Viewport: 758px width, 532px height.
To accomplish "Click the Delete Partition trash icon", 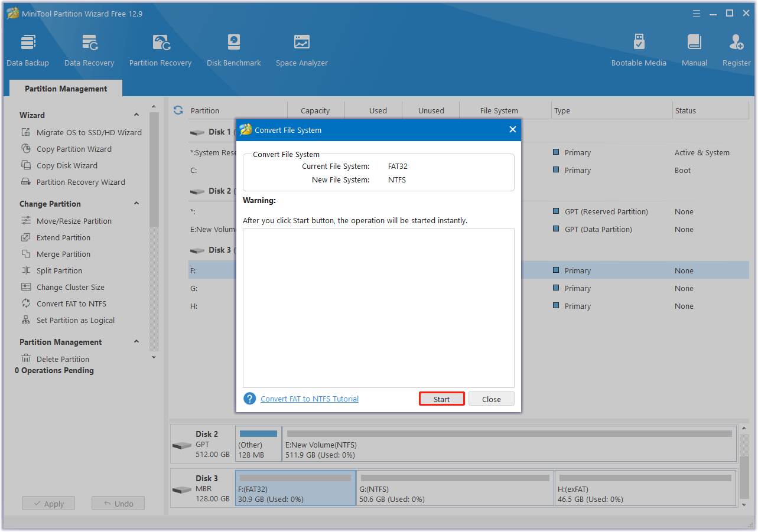I will (26, 359).
